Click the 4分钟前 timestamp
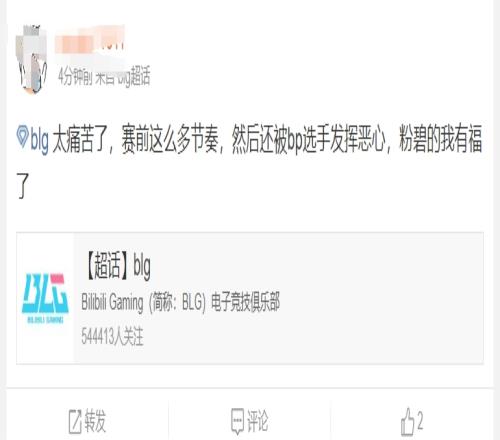The image size is (500, 440). click(75, 77)
